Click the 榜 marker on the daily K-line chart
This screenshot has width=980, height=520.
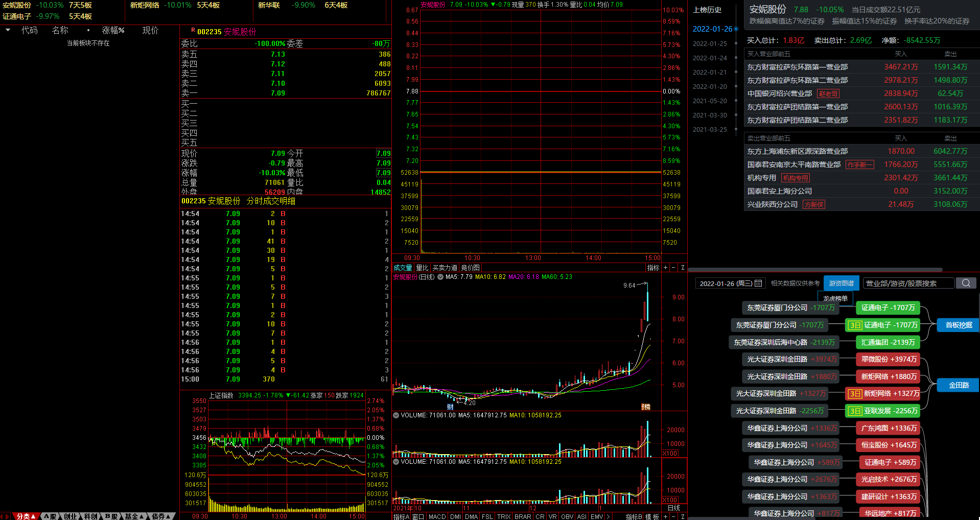click(646, 407)
